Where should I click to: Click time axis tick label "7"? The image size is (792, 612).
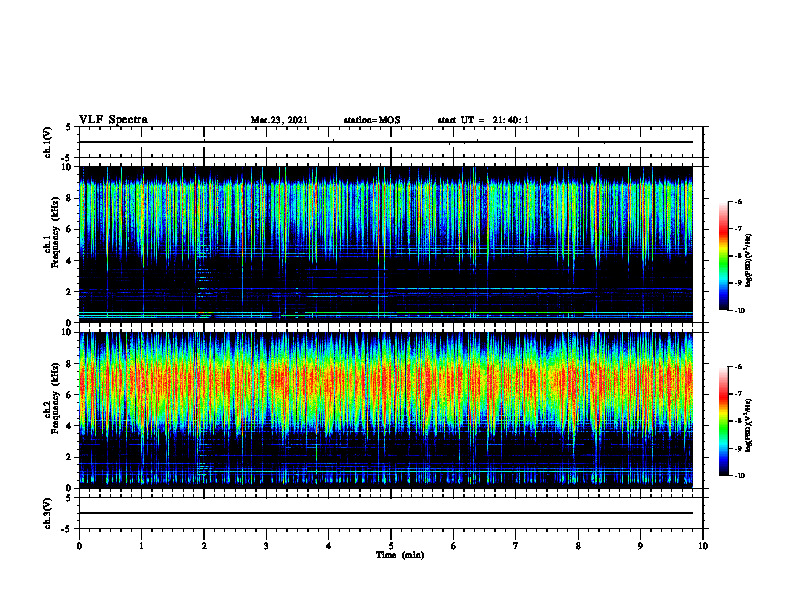[516, 546]
